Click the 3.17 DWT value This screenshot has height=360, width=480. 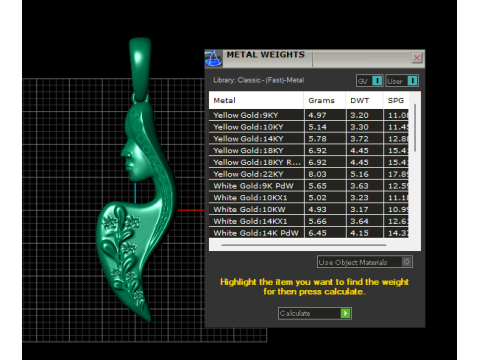point(359,210)
